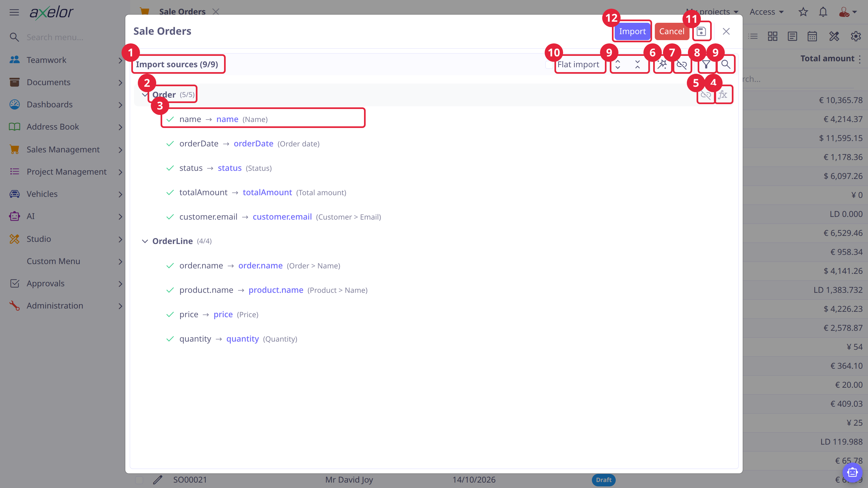The image size is (868, 488).
Task: Open the notifications bell
Action: pos(823,12)
